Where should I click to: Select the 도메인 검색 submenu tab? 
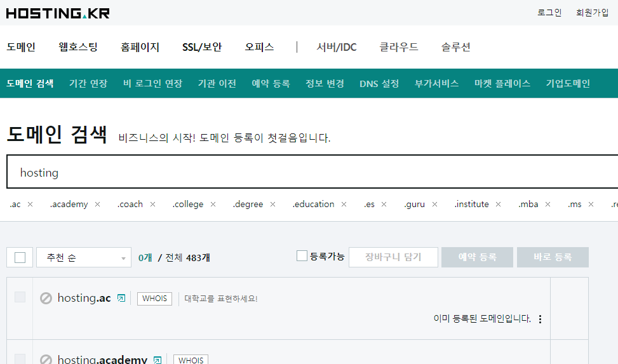(x=30, y=84)
